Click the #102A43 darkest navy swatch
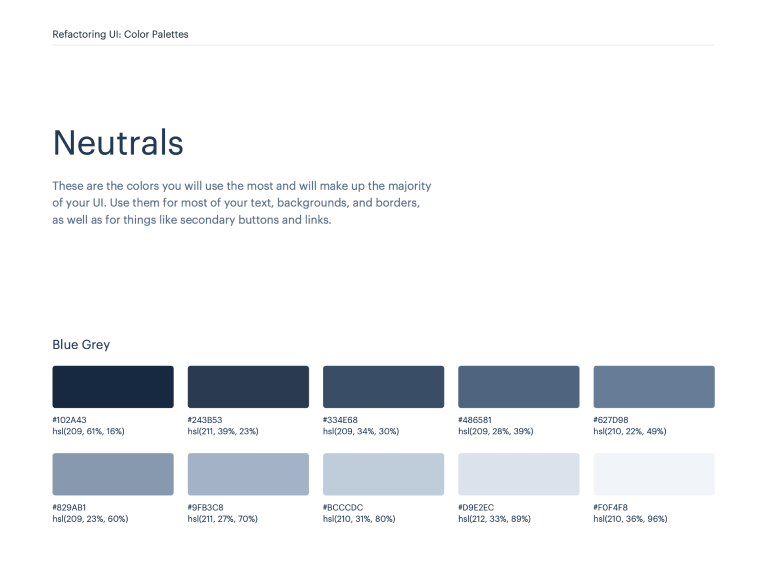Image resolution: width=768 pixels, height=576 pixels. tap(113, 387)
